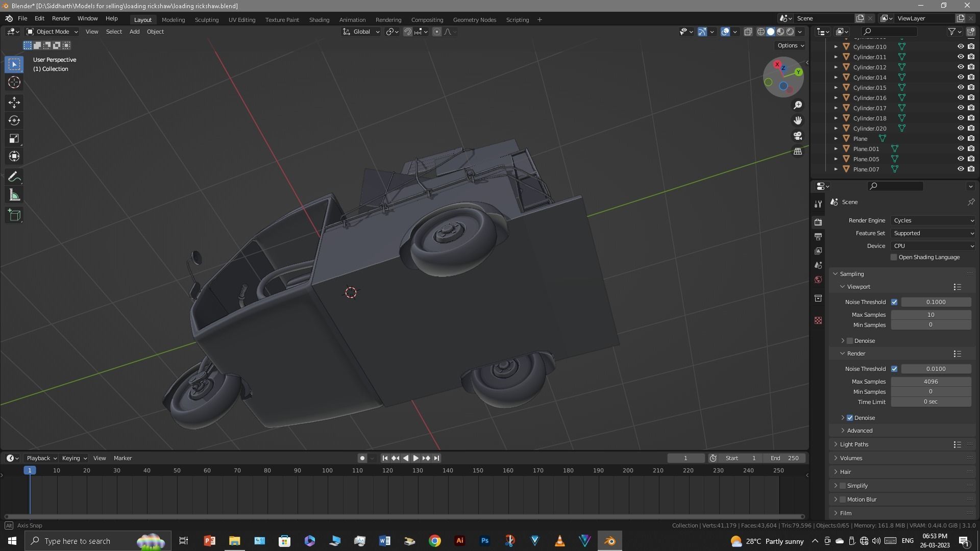980x551 pixels.
Task: Switch to the Modeling workspace tab
Action: (173, 19)
